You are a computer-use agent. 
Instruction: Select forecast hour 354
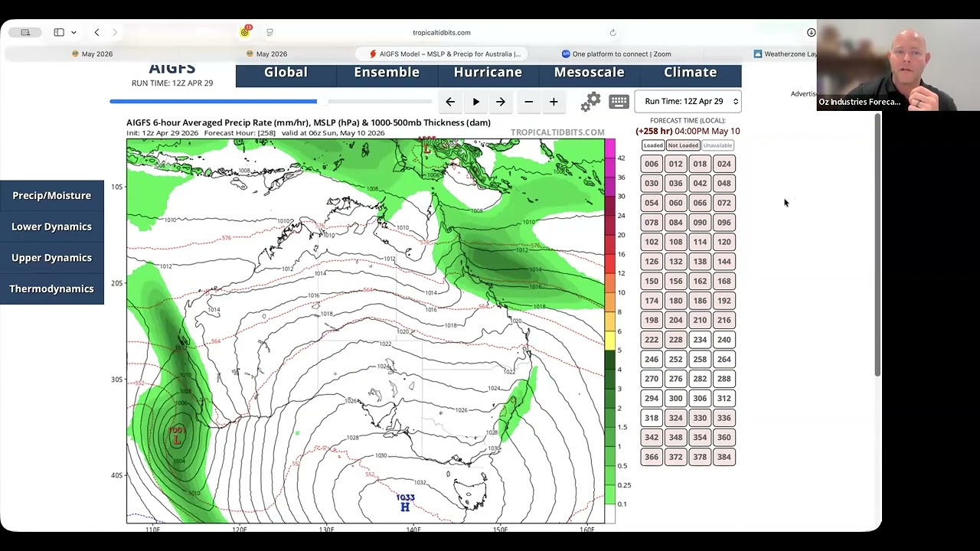point(700,437)
